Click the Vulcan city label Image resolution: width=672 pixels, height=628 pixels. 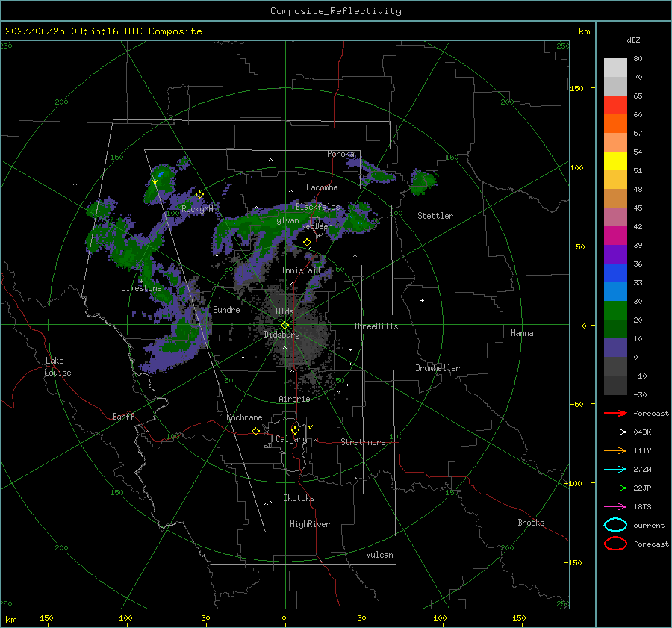(x=379, y=555)
